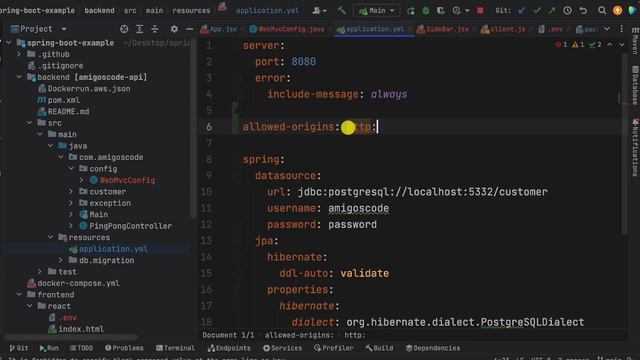Expand the customer package
This screenshot has height=360, width=640.
71,191
